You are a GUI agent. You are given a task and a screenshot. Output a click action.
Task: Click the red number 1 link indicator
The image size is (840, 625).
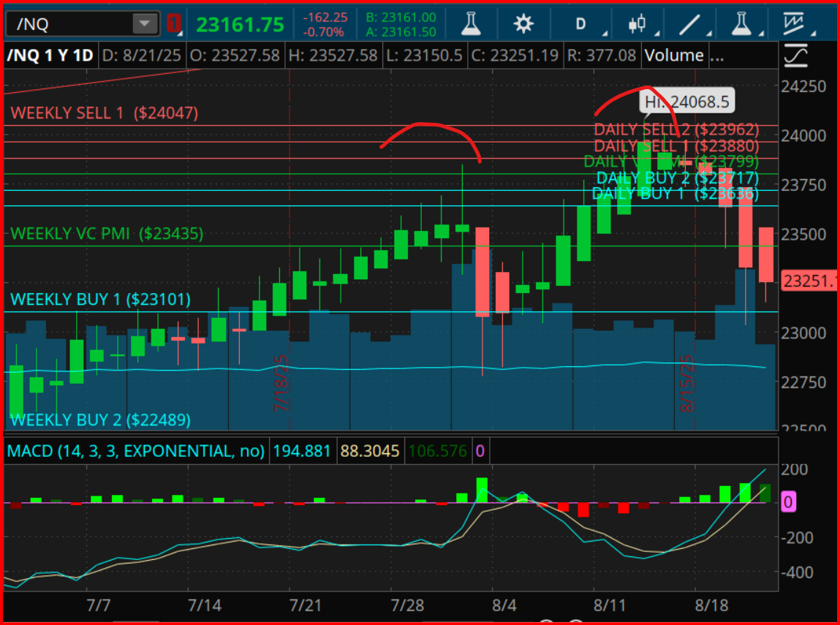tap(173, 23)
